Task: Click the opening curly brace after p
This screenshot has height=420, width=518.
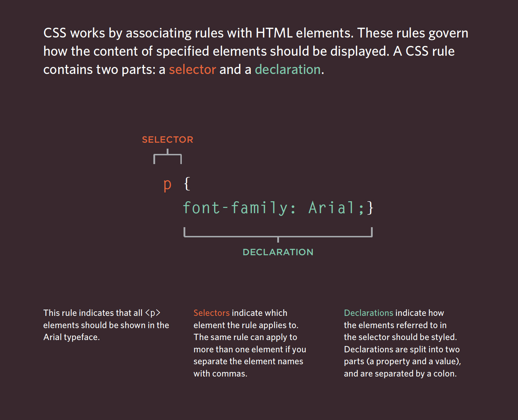Action: (187, 184)
